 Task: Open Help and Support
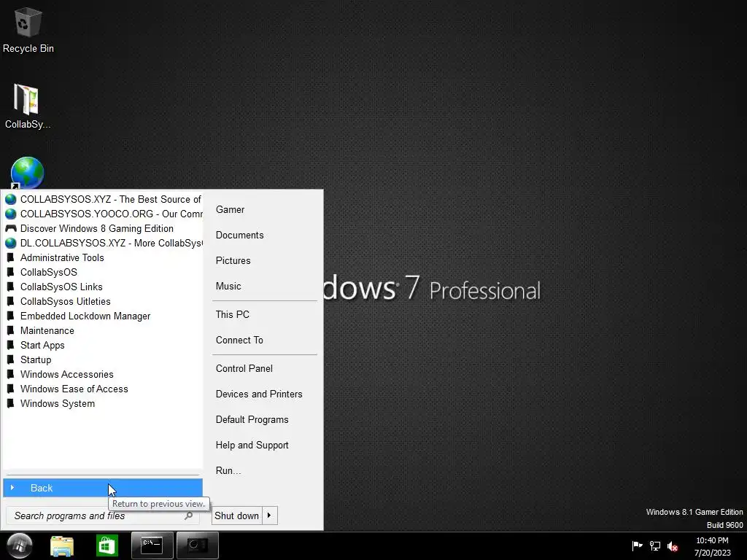coord(264,446)
